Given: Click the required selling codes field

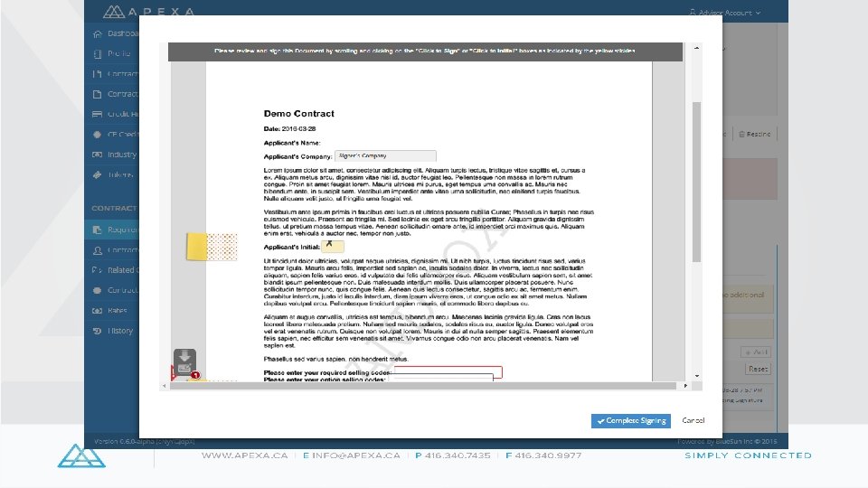Looking at the screenshot, I should point(448,371).
